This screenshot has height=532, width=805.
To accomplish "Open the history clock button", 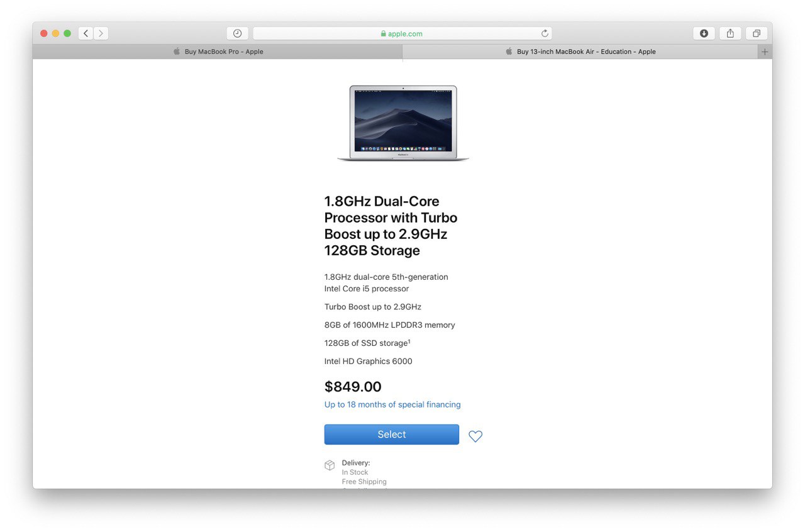I will (x=237, y=33).
